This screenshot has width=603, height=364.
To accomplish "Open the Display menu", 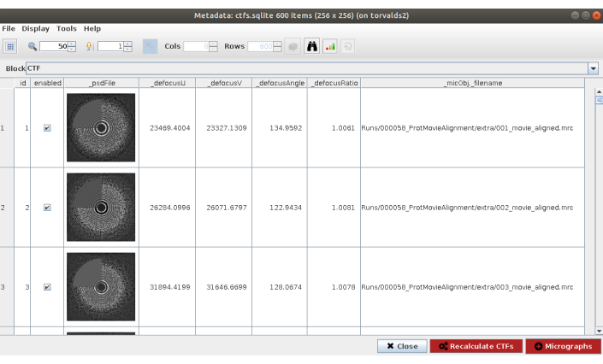I will [x=35, y=28].
